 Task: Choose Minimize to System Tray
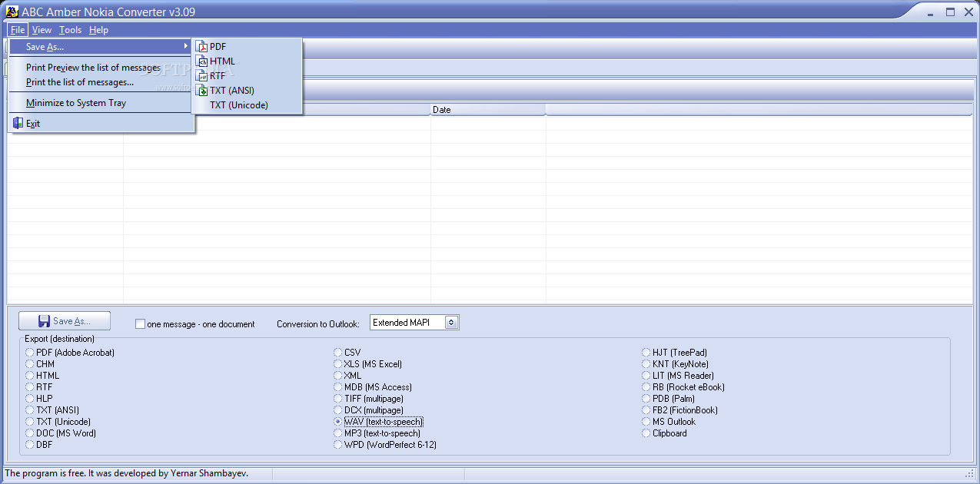coord(101,103)
